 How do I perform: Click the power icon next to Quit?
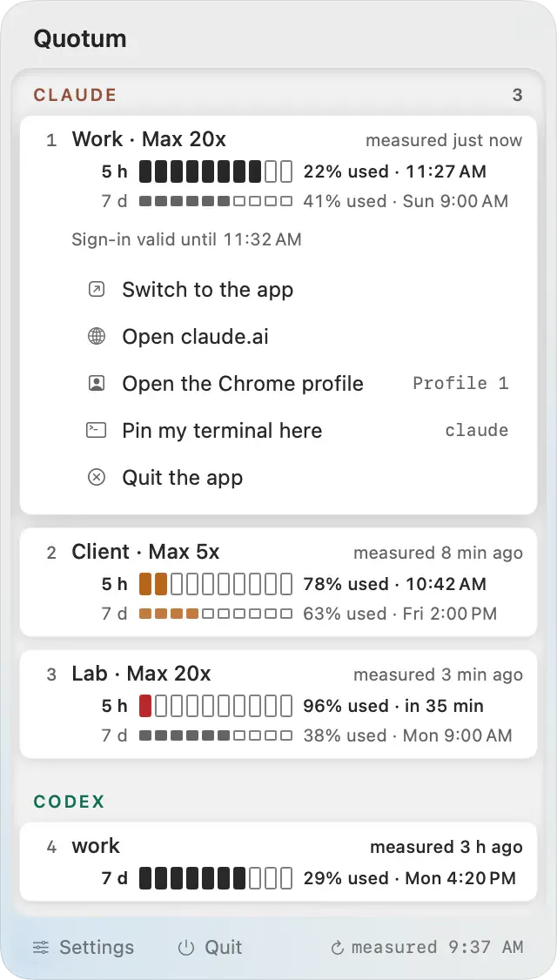[x=186, y=948]
